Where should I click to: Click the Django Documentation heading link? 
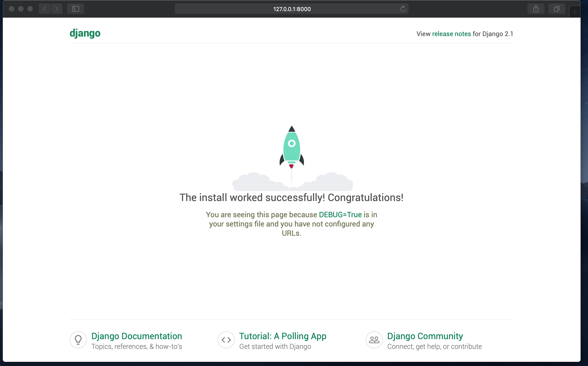[136, 336]
